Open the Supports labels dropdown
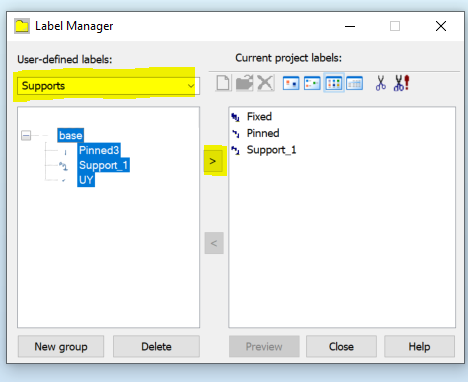Viewport: 468px width, 382px height. point(108,86)
